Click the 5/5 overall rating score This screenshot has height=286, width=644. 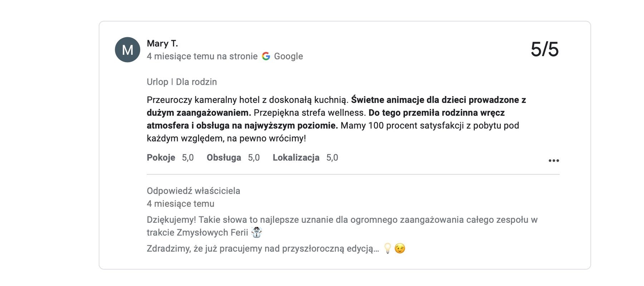pos(544,49)
